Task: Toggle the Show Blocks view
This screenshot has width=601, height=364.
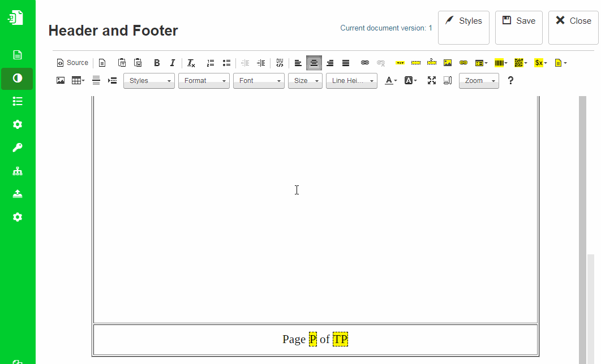Action: point(447,81)
